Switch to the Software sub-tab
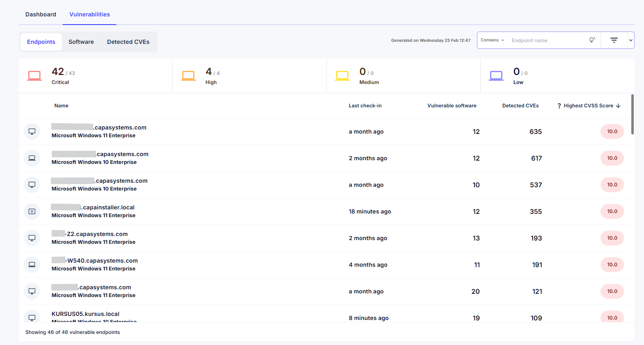 [x=81, y=42]
